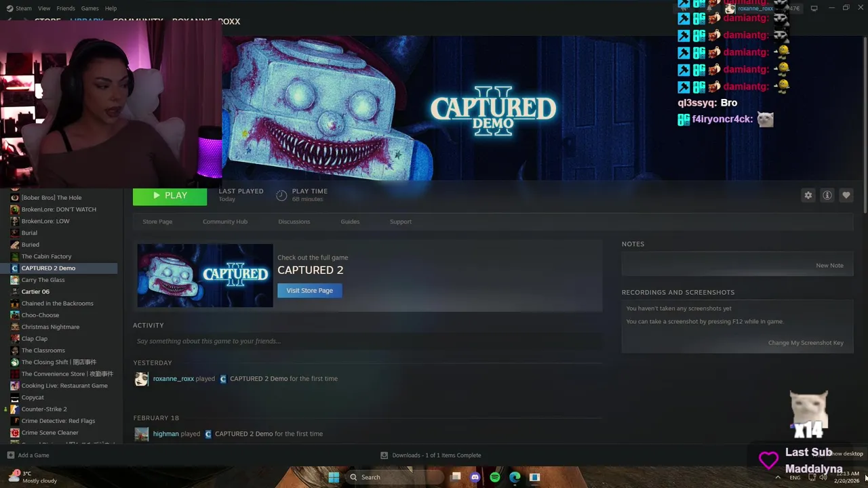Screen dimensions: 868x488
Task: Select BrokenLore: DON'T WATCH in the library
Action: (x=58, y=209)
